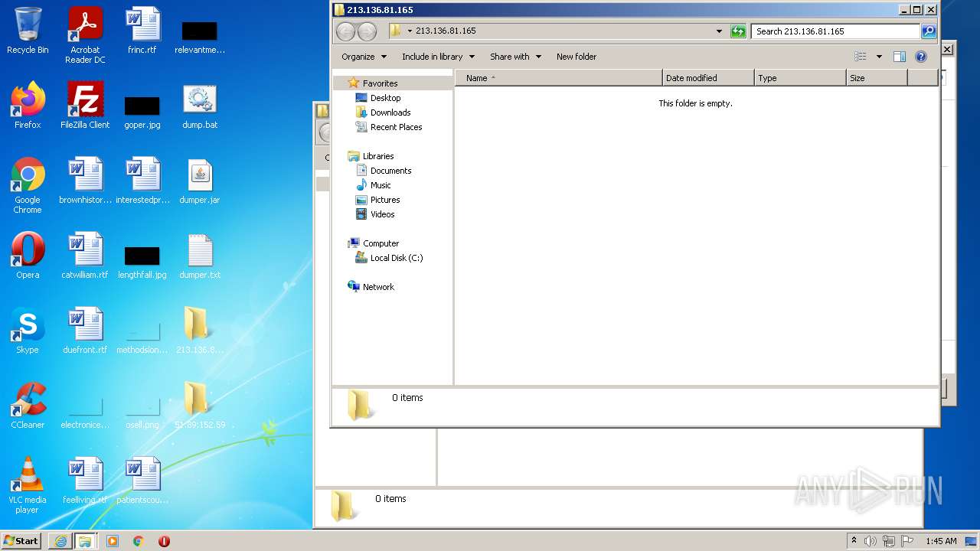This screenshot has width=980, height=551.
Task: Launch VLC media player shortcut
Action: coord(28,485)
